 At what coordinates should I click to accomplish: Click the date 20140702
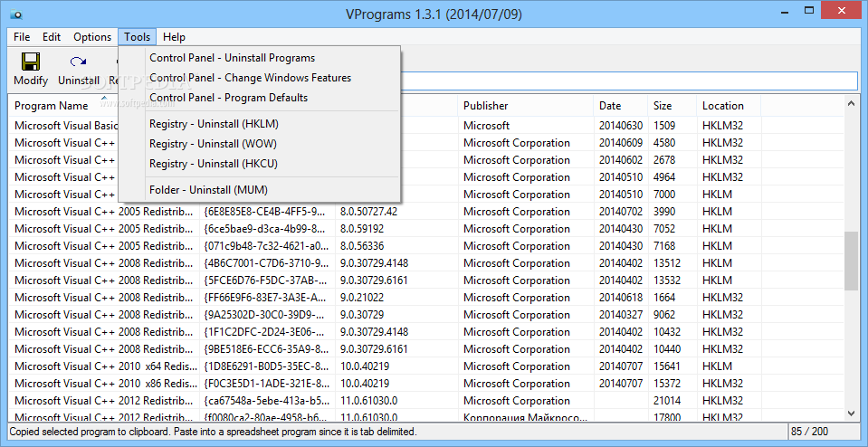[x=621, y=212]
